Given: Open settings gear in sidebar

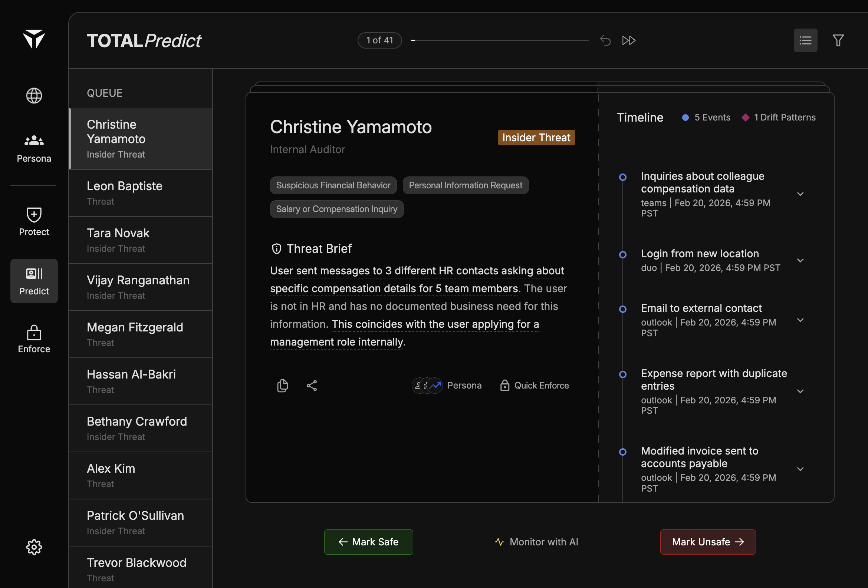Looking at the screenshot, I should click(34, 547).
